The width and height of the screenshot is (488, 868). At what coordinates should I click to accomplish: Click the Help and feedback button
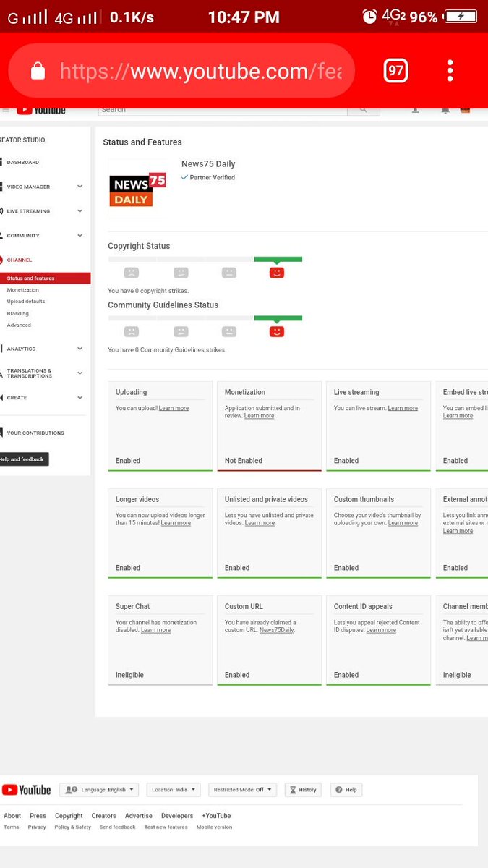coord(22,459)
